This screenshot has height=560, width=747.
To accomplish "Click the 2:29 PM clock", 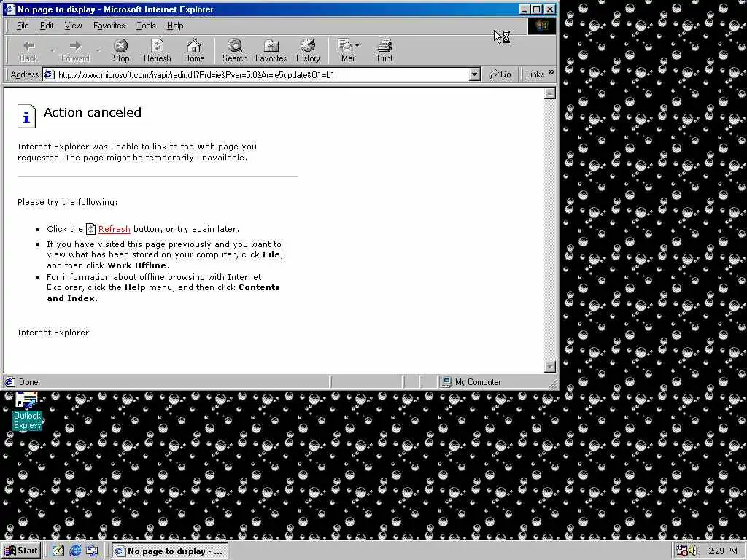I will pos(723,551).
